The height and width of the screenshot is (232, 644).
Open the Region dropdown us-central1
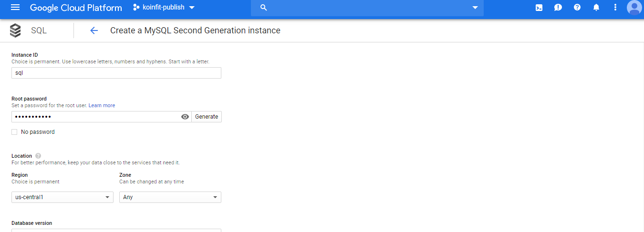pos(62,197)
